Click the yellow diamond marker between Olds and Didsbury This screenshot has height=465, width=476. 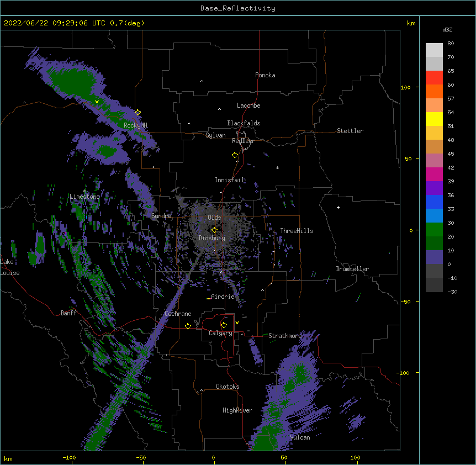(x=214, y=230)
